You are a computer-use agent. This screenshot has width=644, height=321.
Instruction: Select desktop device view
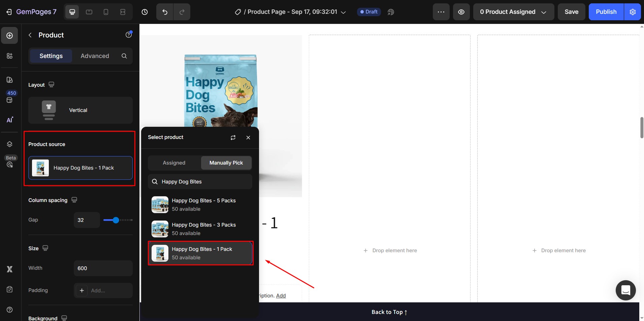72,12
